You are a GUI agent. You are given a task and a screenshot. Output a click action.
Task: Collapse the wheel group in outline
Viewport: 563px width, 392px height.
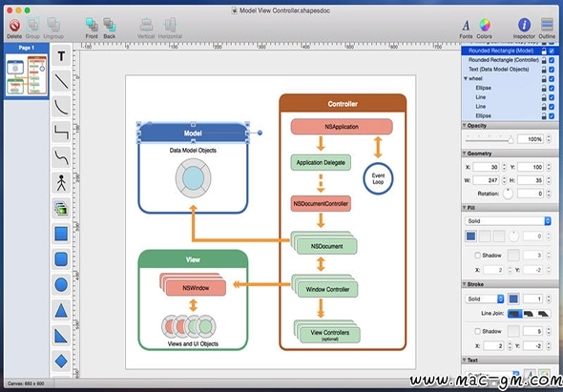[x=466, y=78]
